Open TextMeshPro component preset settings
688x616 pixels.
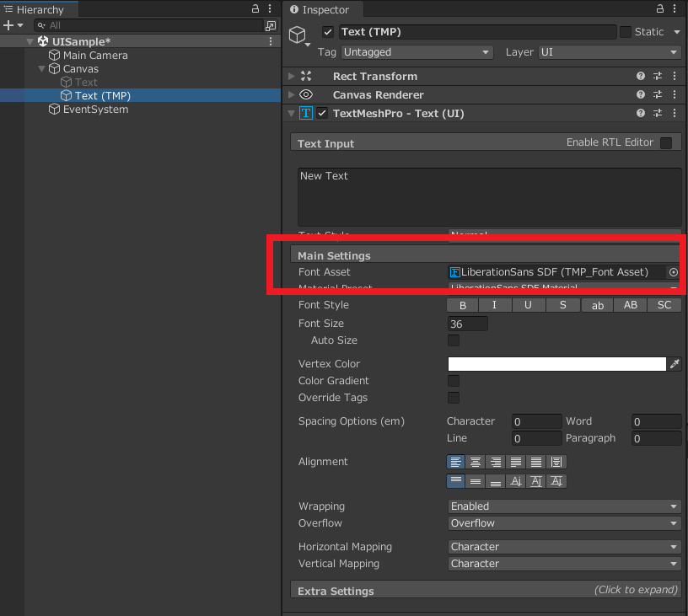(658, 113)
